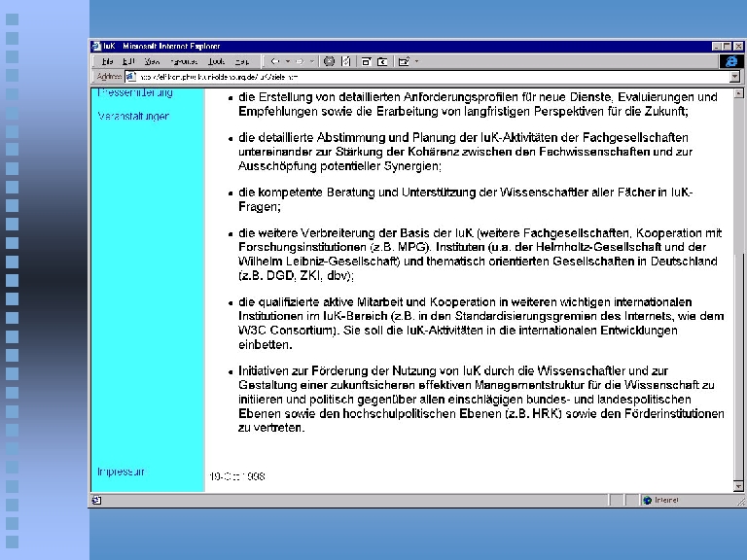This screenshot has width=747, height=560.
Task: Click the Internet Explorer logo throbber
Action: pos(730,61)
